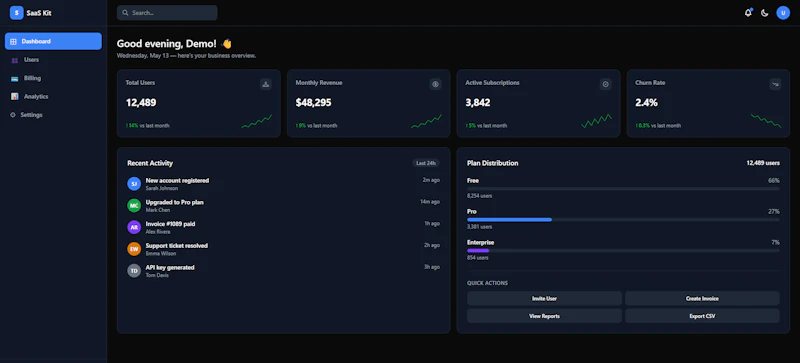Click the Free plan progress bar
Screen dimensions: 800x363
pos(623,189)
